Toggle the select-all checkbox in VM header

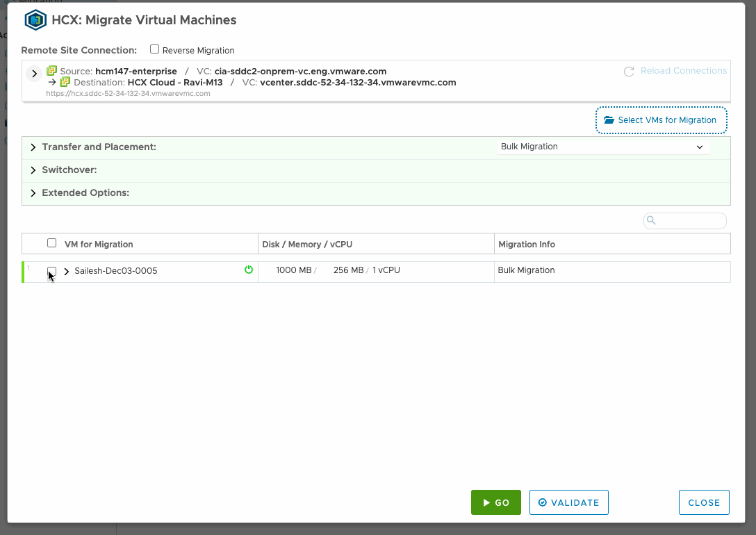pos(51,242)
